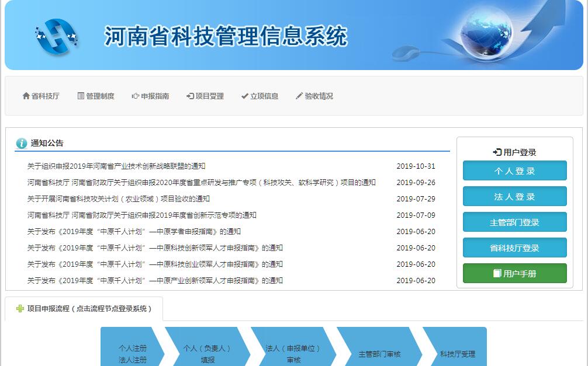This screenshot has height=366, width=588.
Task: Click the home icon beside 省科技厅
Action: (x=26, y=96)
